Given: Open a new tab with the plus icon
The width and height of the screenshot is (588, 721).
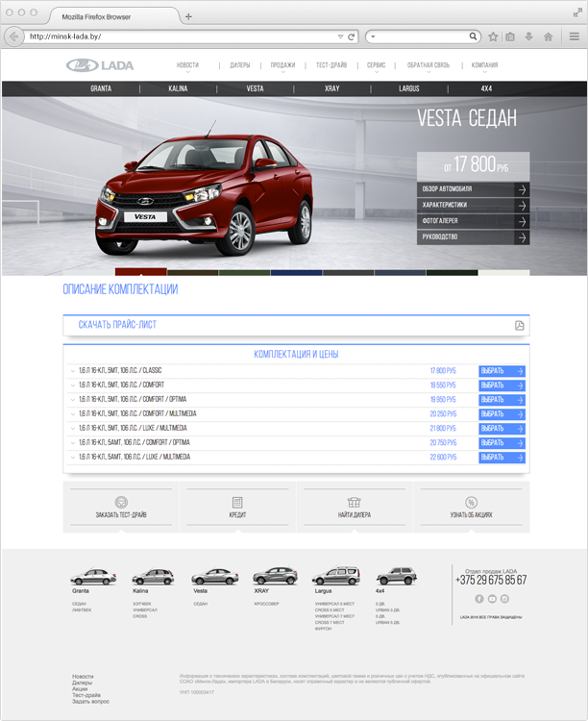Looking at the screenshot, I should coord(188,16).
